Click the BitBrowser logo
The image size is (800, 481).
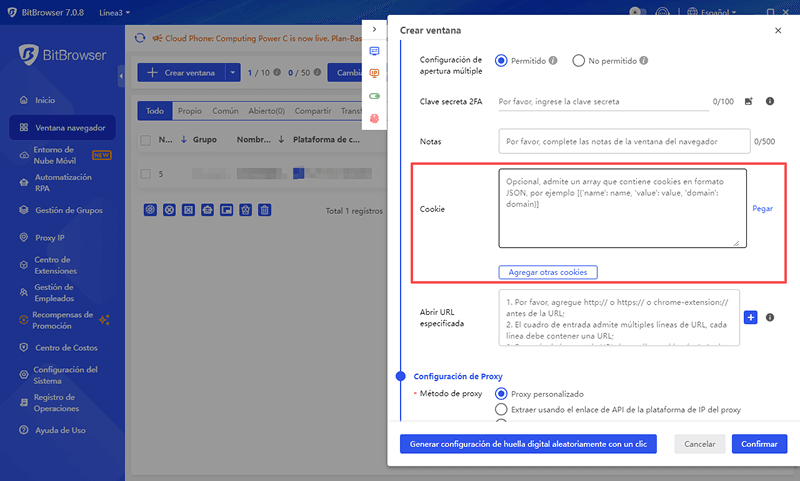tap(62, 55)
